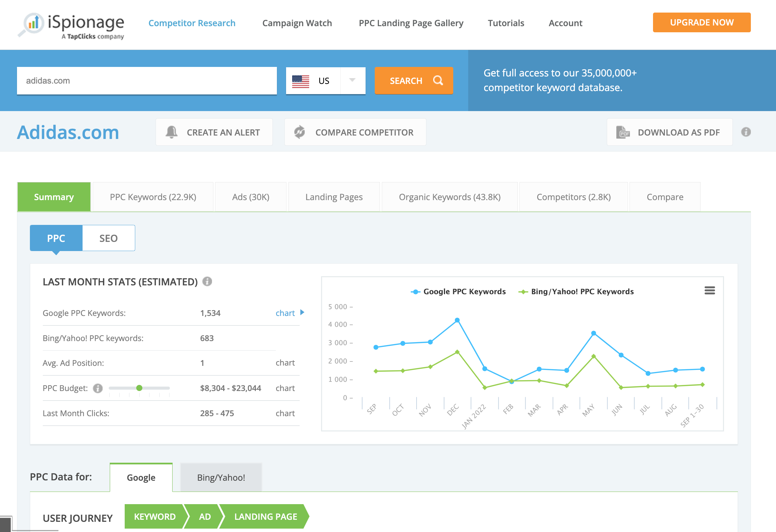The image size is (776, 532).
Task: Click arrow next to Google PPC chart
Action: [302, 312]
